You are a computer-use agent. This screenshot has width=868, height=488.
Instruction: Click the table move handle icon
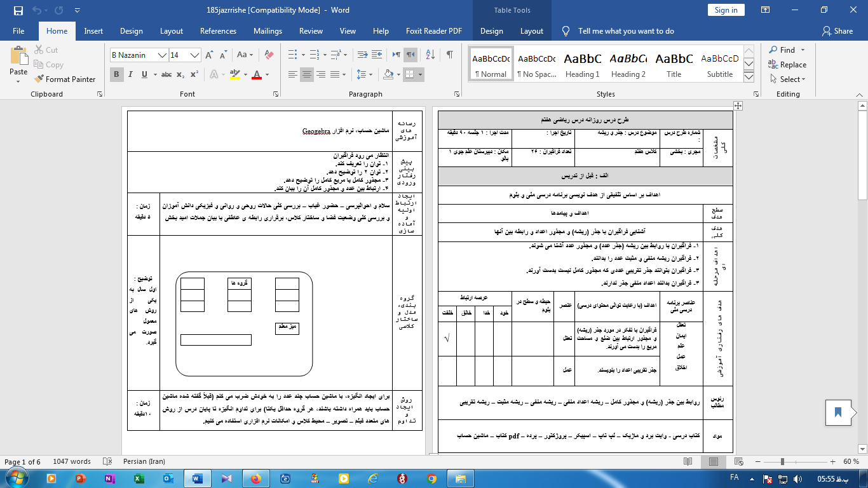pyautogui.click(x=738, y=106)
